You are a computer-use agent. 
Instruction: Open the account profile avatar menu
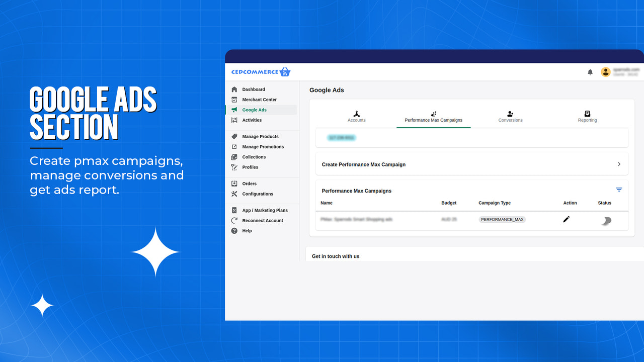pyautogui.click(x=606, y=71)
